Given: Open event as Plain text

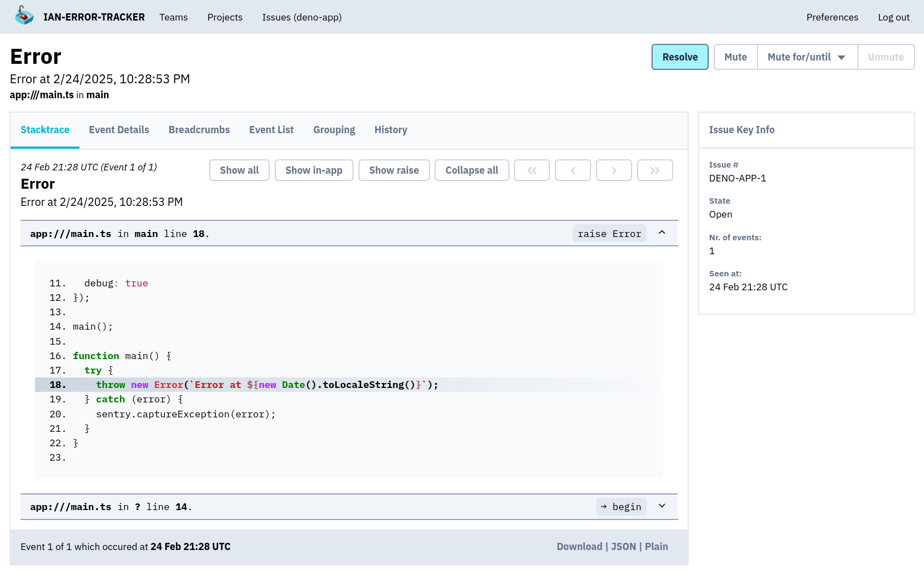Looking at the screenshot, I should pos(657,547).
